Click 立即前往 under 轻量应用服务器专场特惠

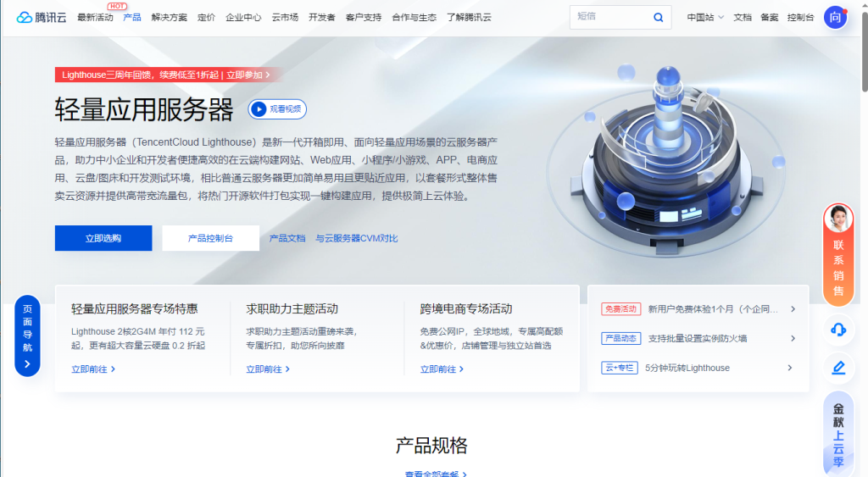[x=93, y=369]
